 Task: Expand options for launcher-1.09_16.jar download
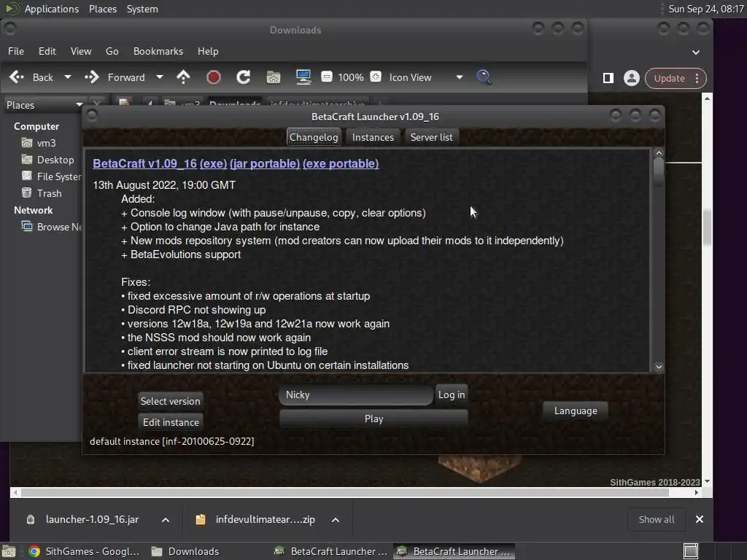[166, 520]
